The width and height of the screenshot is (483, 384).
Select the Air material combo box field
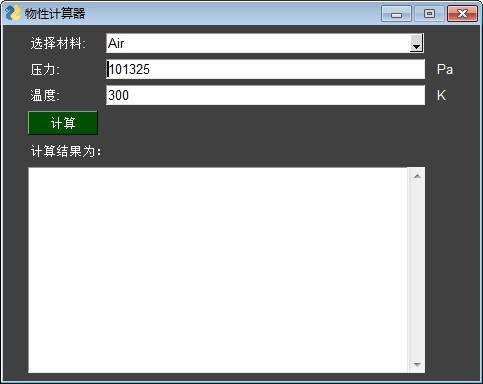click(265, 43)
